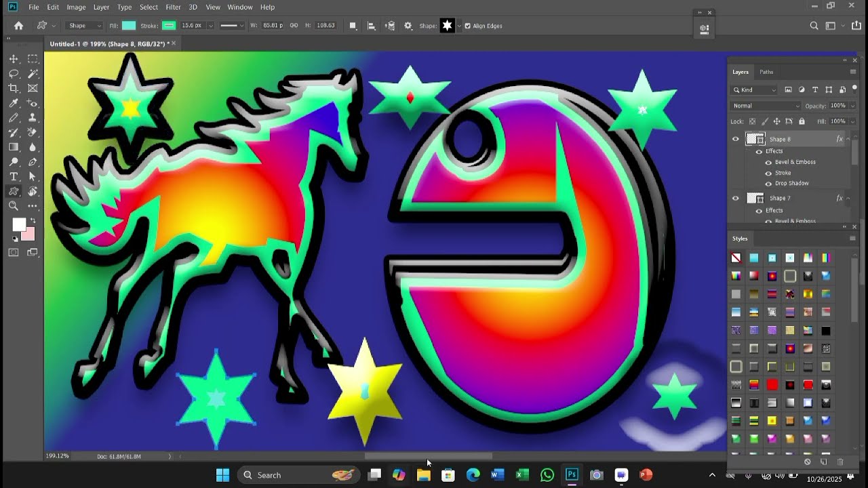The height and width of the screenshot is (488, 868).
Task: Open the stroke width dropdown arrow
Action: tap(210, 26)
